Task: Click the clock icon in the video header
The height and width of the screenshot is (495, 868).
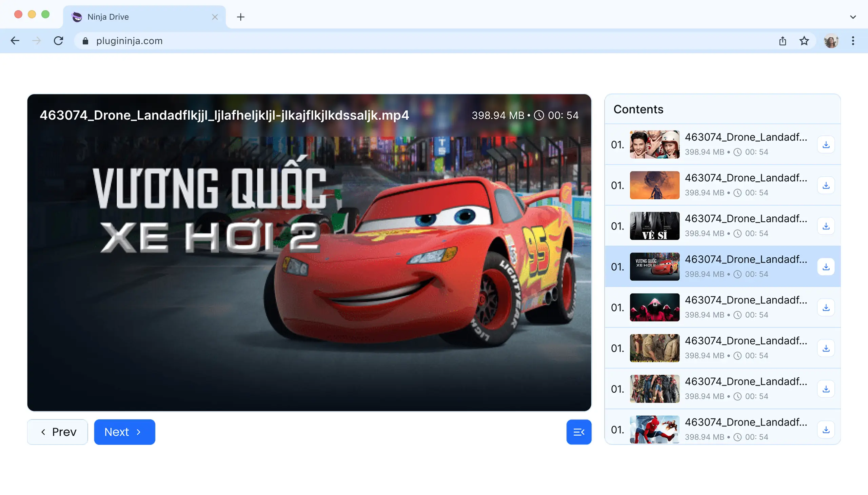Action: click(x=539, y=115)
